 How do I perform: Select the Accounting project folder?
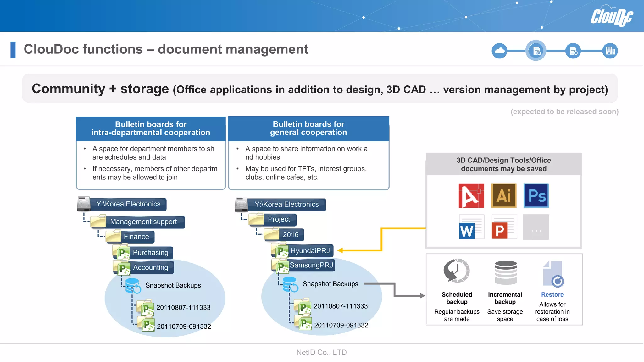pyautogui.click(x=150, y=267)
